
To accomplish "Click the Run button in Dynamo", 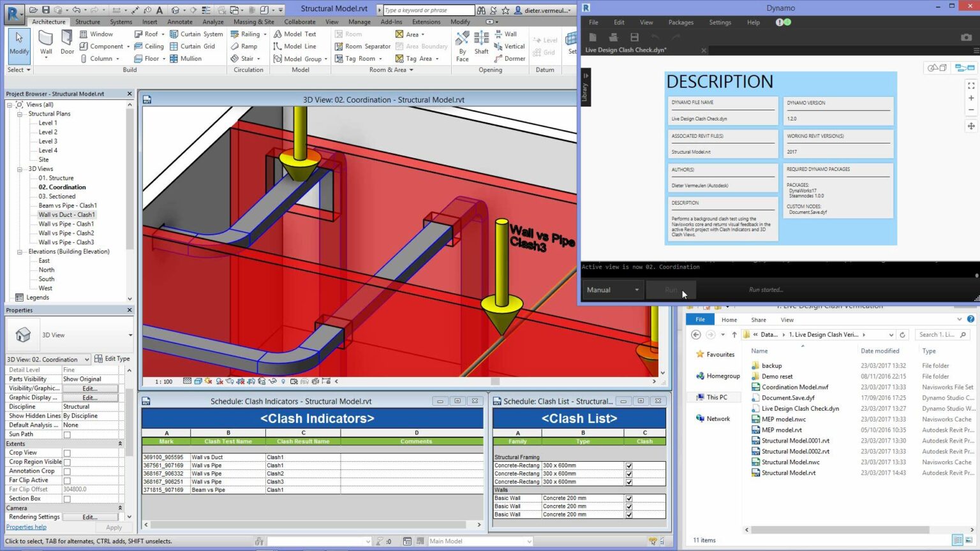I will coord(670,290).
